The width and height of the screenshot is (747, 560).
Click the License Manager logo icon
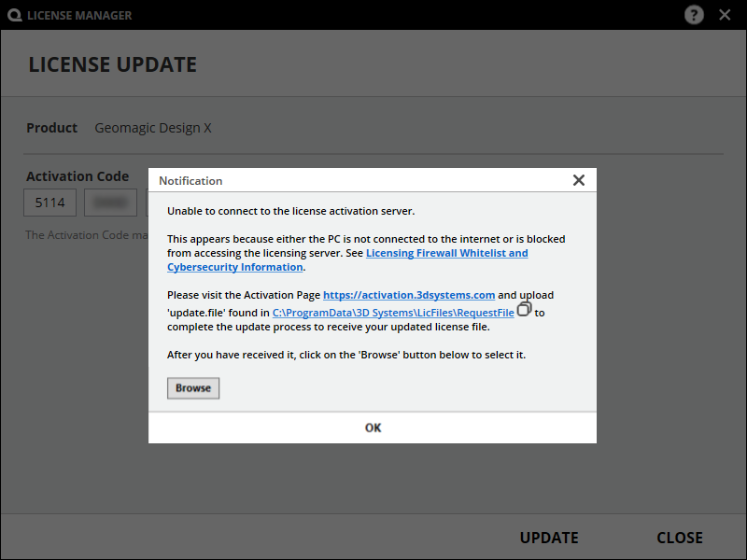(13, 15)
